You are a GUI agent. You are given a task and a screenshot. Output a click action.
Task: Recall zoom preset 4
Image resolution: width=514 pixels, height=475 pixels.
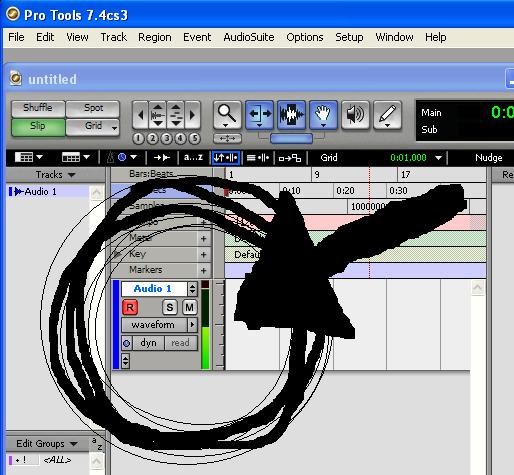coord(180,138)
